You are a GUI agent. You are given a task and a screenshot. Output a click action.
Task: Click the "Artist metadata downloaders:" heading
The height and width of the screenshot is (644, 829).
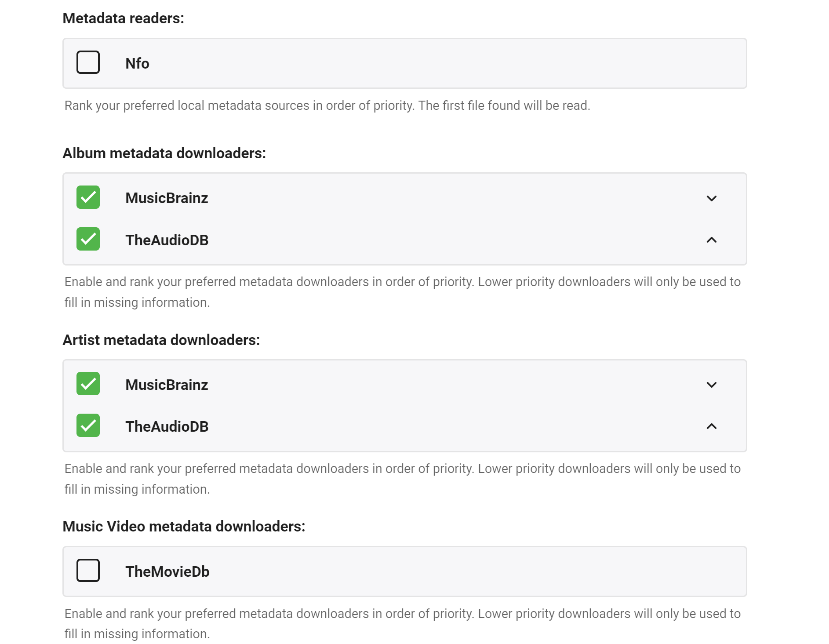[161, 340]
